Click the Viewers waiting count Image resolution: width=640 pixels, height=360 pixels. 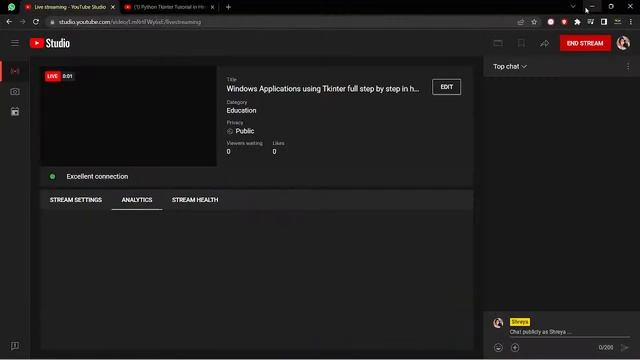pyautogui.click(x=229, y=151)
